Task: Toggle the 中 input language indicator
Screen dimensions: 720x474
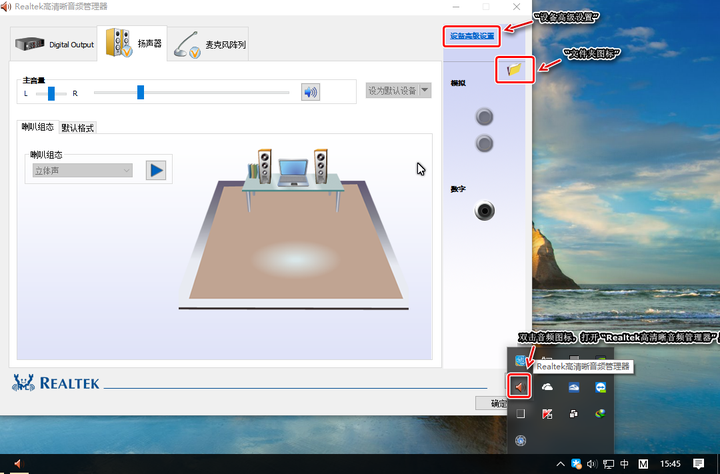Action: pyautogui.click(x=624, y=464)
